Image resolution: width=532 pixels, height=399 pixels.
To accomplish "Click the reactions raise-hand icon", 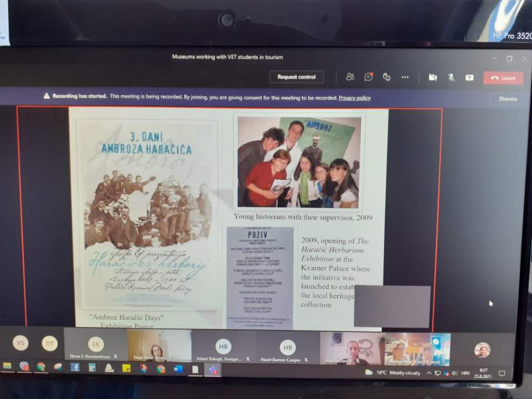I will click(x=387, y=77).
